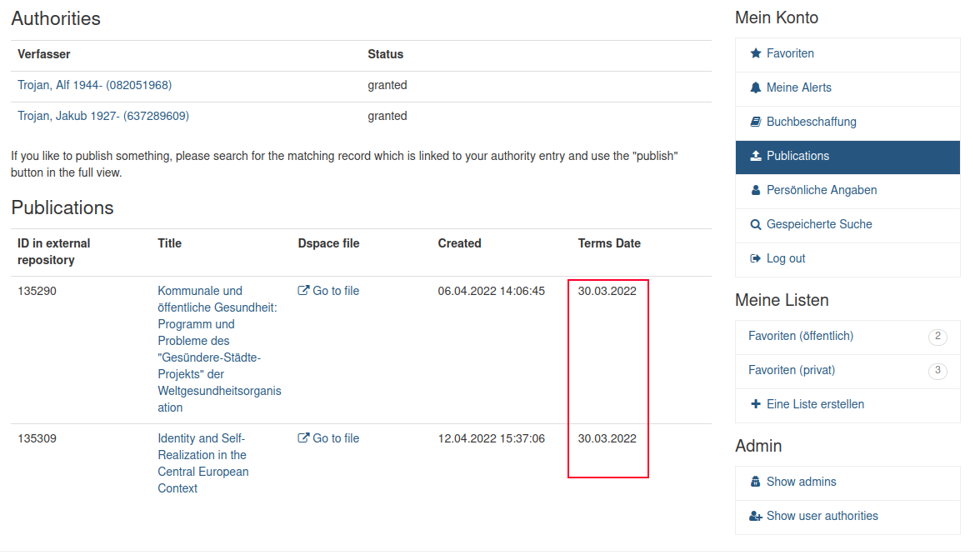
Task: Click the Verfasser column header
Action: coord(43,54)
